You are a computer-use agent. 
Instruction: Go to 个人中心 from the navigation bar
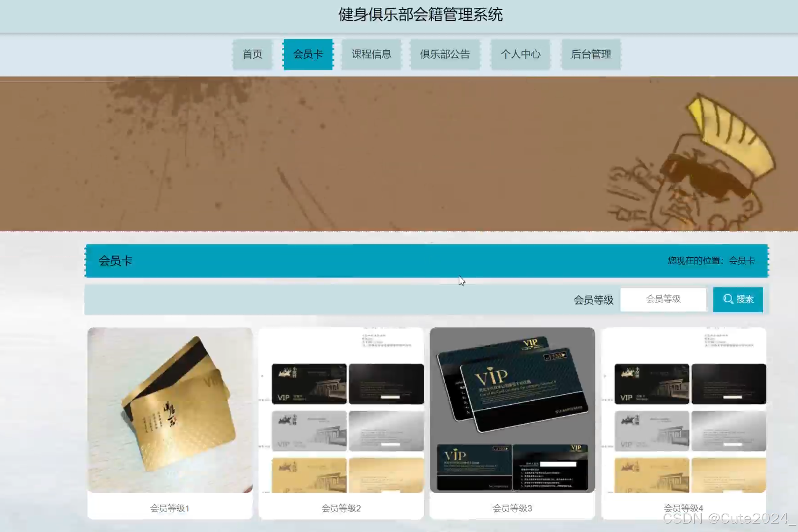pyautogui.click(x=521, y=54)
